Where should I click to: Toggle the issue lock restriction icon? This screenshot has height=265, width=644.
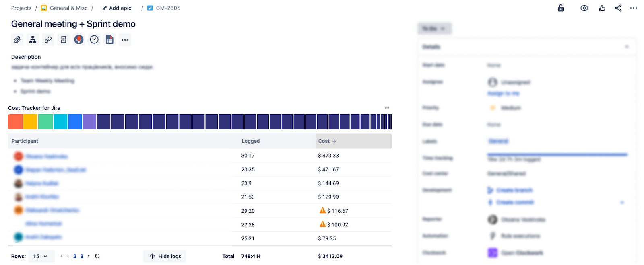coord(561,8)
